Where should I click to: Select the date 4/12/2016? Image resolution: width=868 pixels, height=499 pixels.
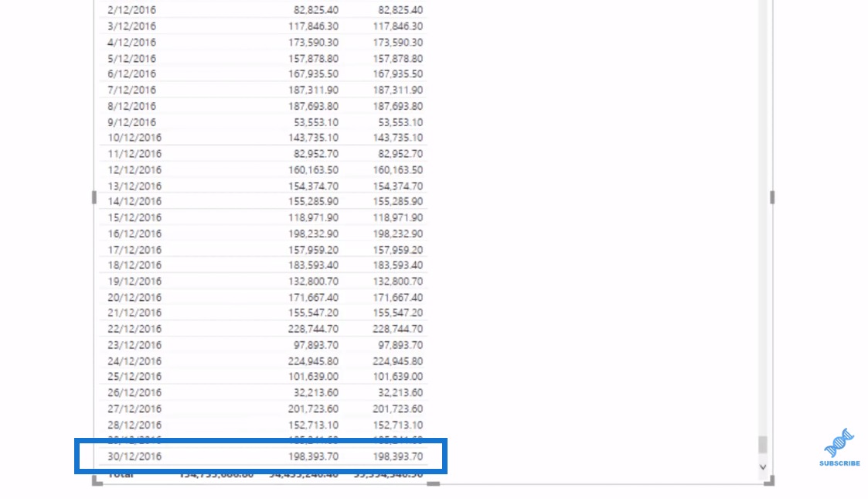click(131, 42)
